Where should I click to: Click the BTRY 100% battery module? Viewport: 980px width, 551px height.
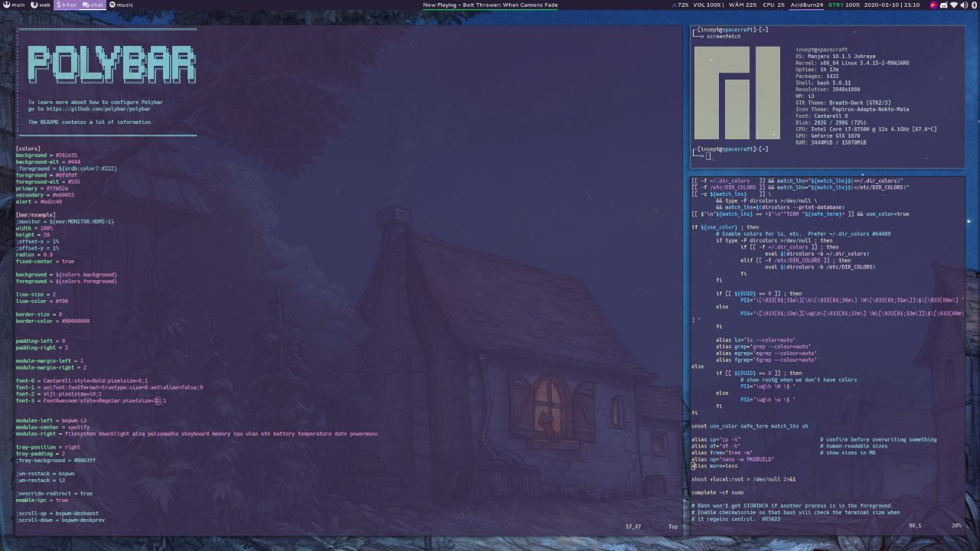click(844, 5)
